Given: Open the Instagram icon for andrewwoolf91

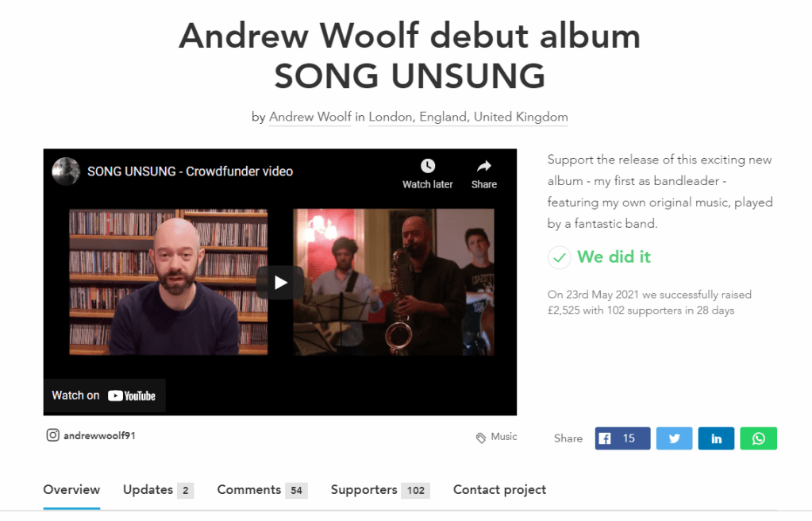Looking at the screenshot, I should [x=53, y=435].
